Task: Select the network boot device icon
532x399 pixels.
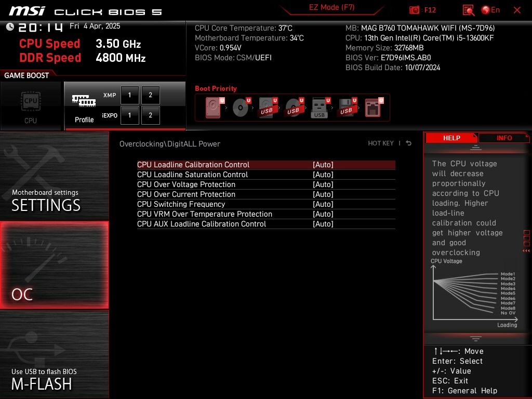Action: tap(374, 108)
